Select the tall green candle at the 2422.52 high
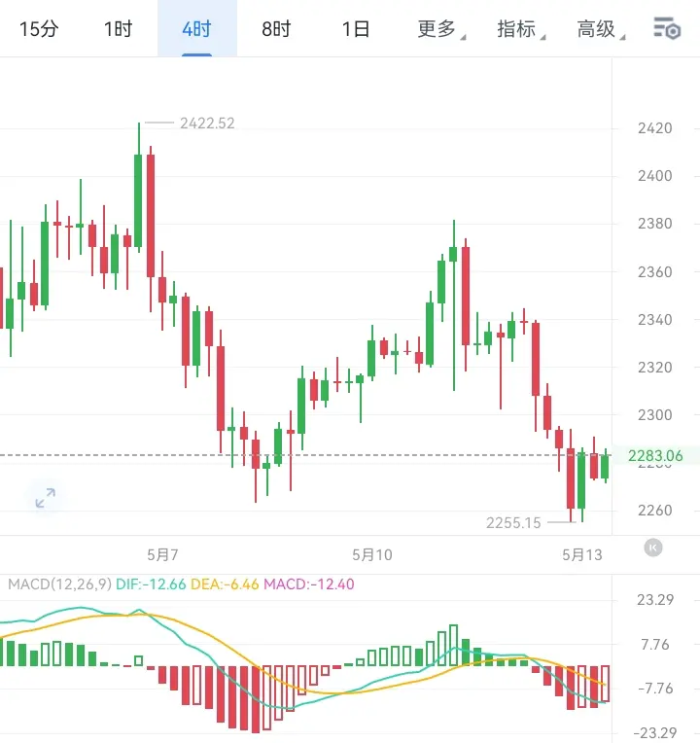The width and height of the screenshot is (700, 743). click(138, 187)
